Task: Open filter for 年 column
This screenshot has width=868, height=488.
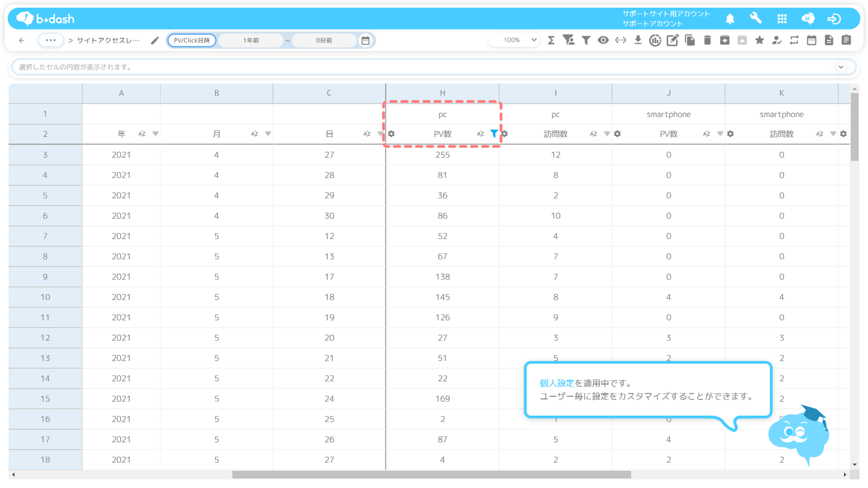Action: [x=156, y=134]
